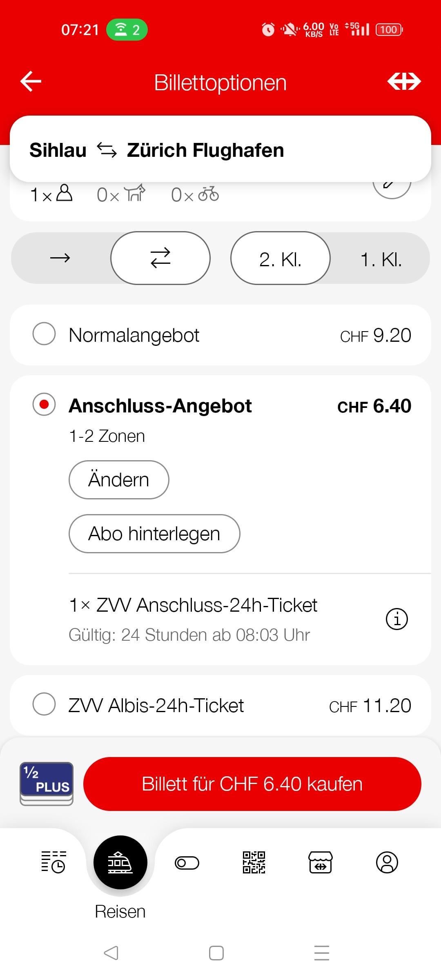Tap the SBB logo icon
441x980 pixels.
[x=403, y=81]
